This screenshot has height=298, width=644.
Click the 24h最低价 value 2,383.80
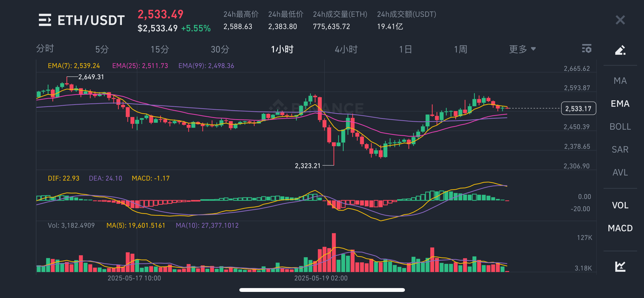(x=283, y=26)
